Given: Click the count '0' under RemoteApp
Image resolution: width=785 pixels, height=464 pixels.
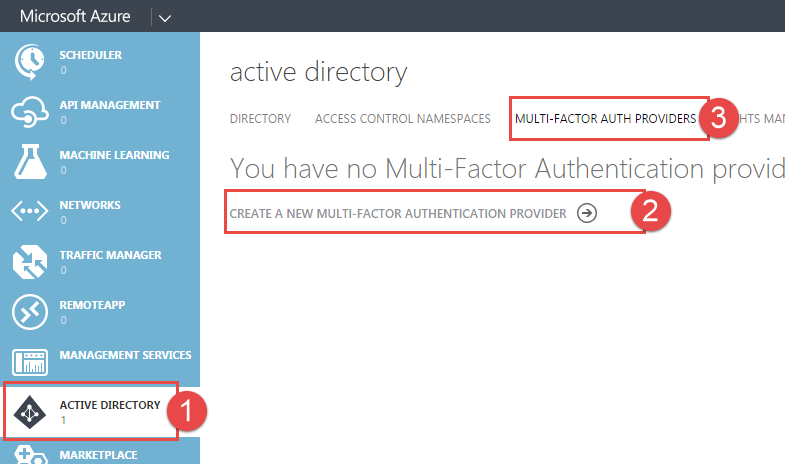Looking at the screenshot, I should tap(64, 320).
